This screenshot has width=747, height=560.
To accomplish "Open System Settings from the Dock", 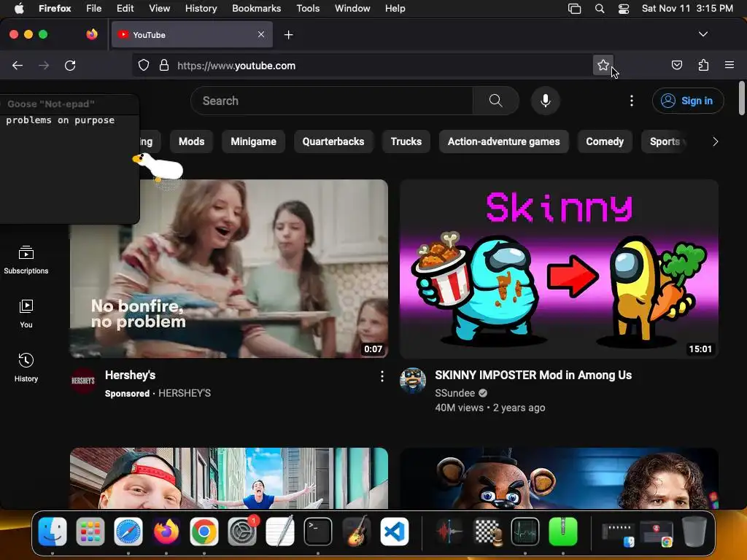I will point(242,532).
